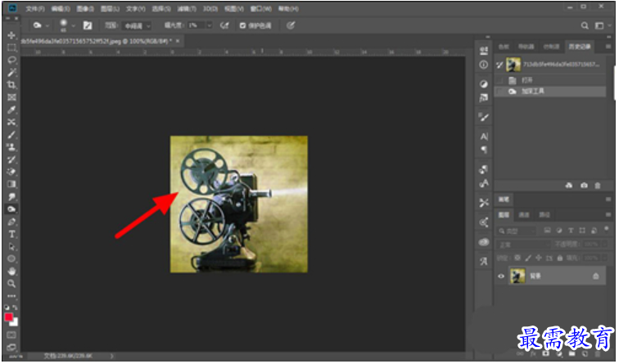Open the File menu

(x=35, y=9)
